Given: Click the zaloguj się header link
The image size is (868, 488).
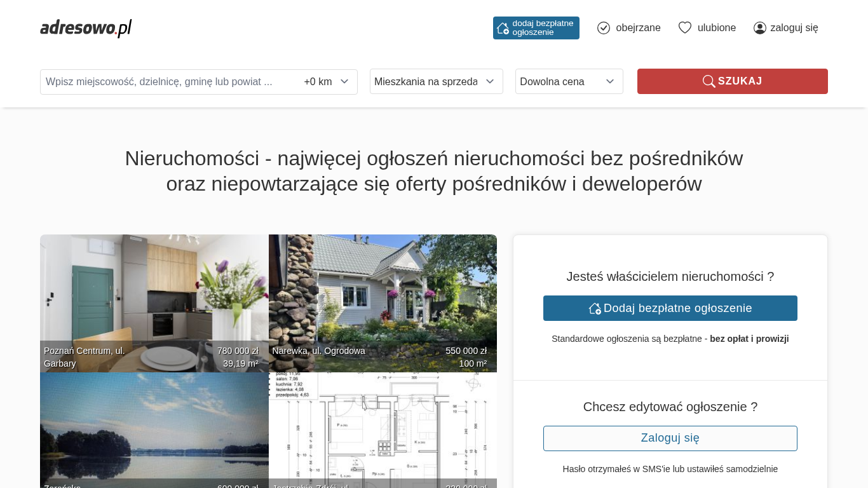Looking at the screenshot, I should tap(794, 28).
